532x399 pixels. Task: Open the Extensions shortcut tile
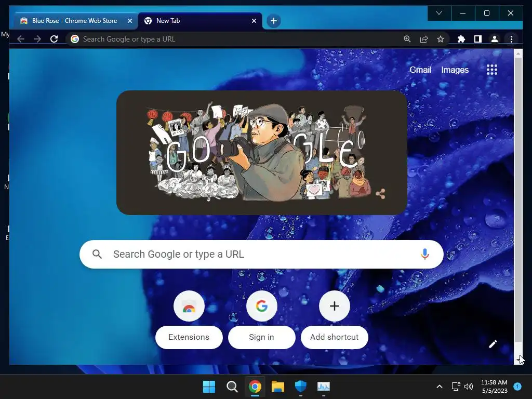189,320
